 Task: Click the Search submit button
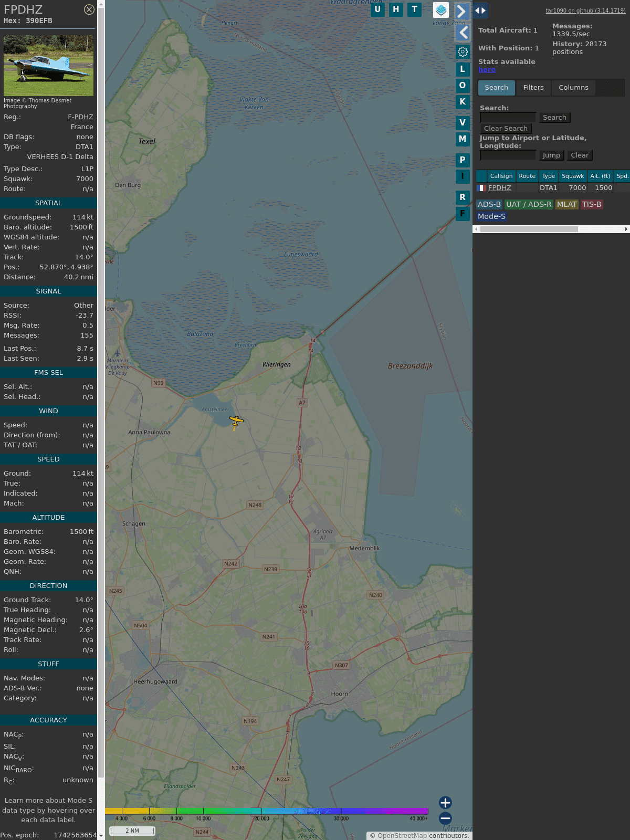pyautogui.click(x=554, y=118)
